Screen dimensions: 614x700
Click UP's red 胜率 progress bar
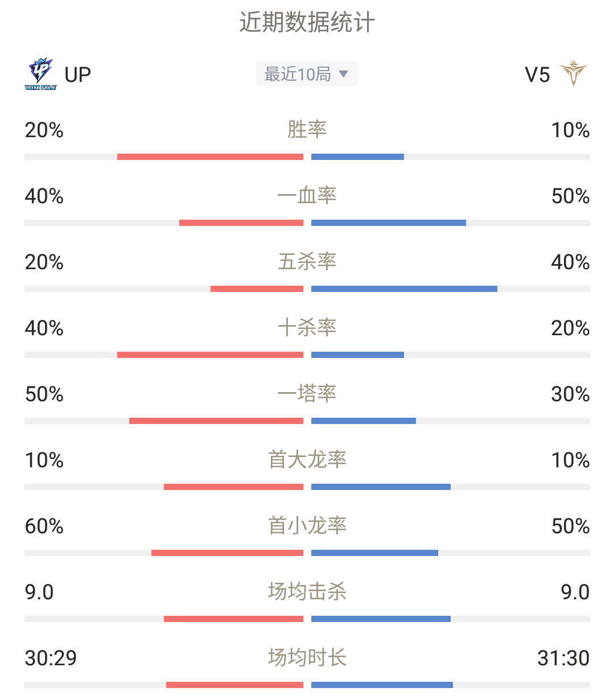[x=210, y=157]
